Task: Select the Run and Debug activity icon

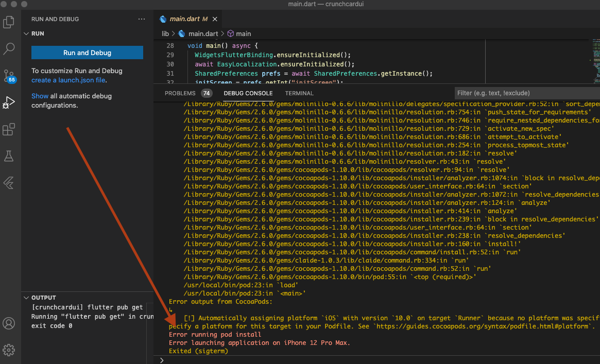Action: [9, 102]
